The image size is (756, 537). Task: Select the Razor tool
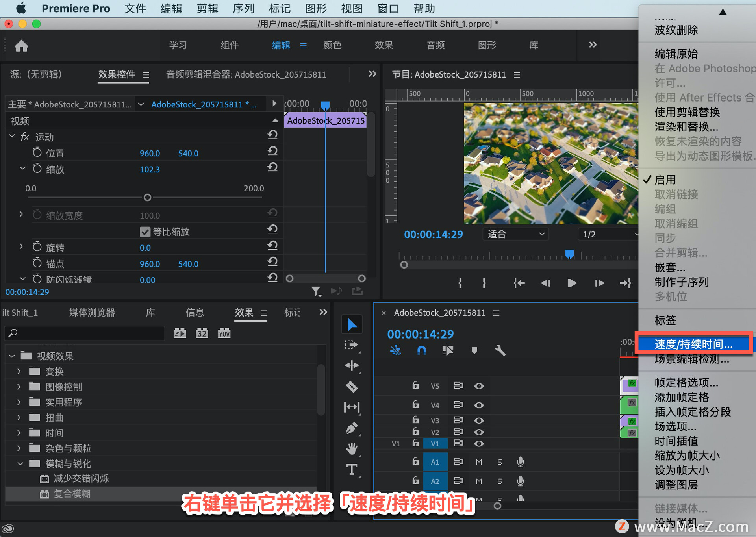point(352,387)
